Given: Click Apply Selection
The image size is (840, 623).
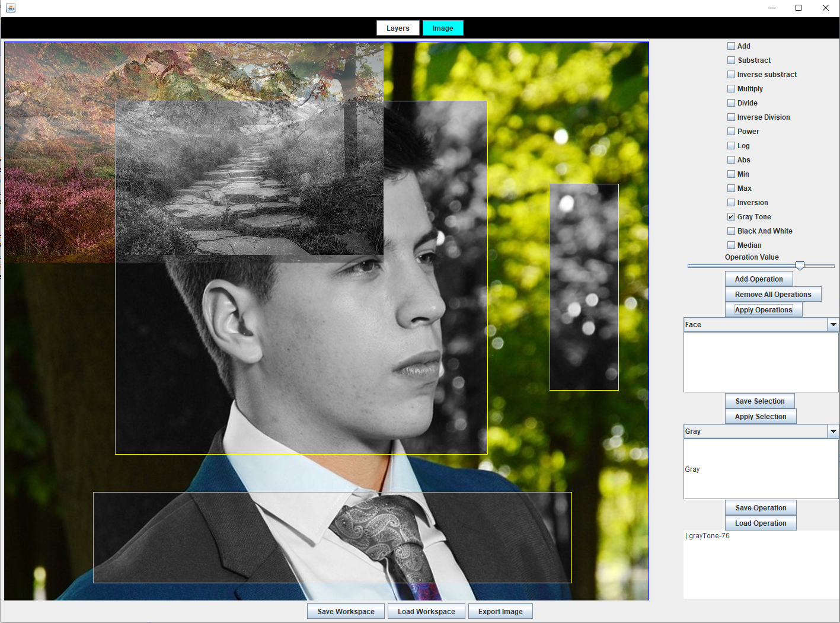Looking at the screenshot, I should point(761,417).
